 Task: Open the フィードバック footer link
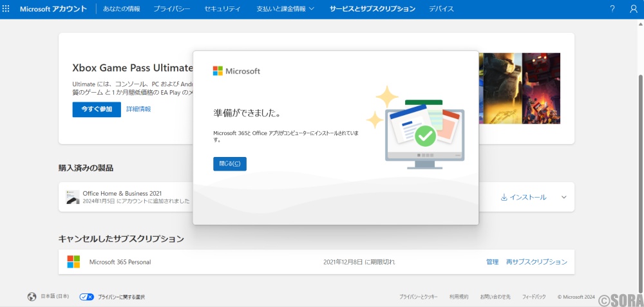tap(534, 297)
